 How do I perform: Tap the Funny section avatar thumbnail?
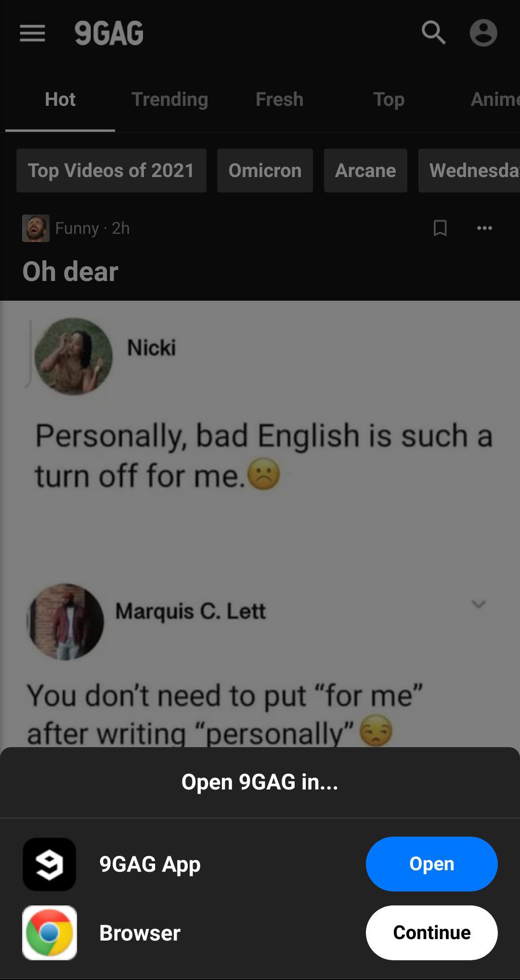pyautogui.click(x=36, y=228)
